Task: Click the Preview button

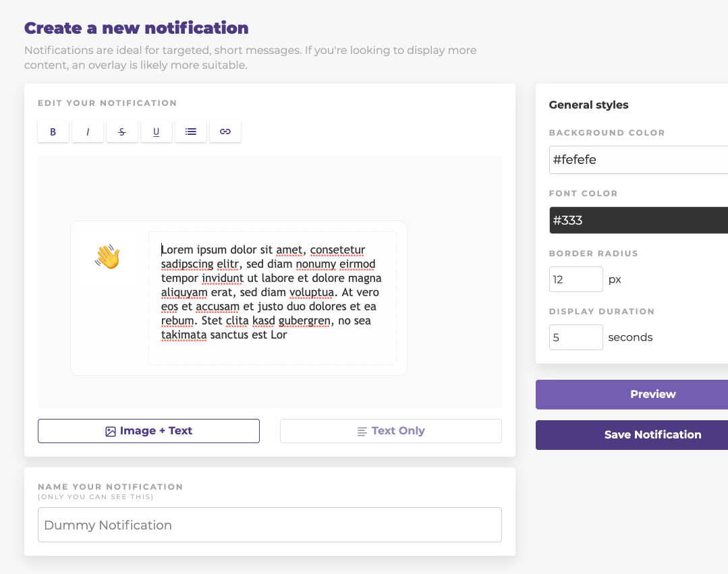Action: tap(652, 394)
